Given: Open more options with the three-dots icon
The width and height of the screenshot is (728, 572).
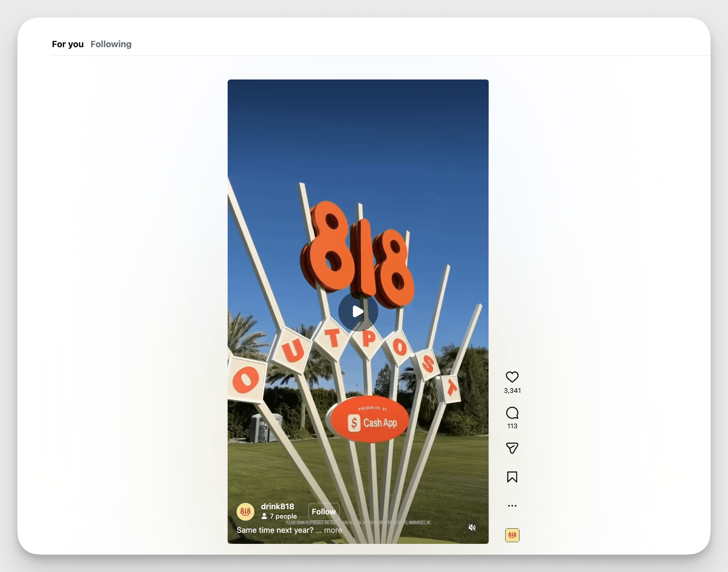Looking at the screenshot, I should point(512,505).
